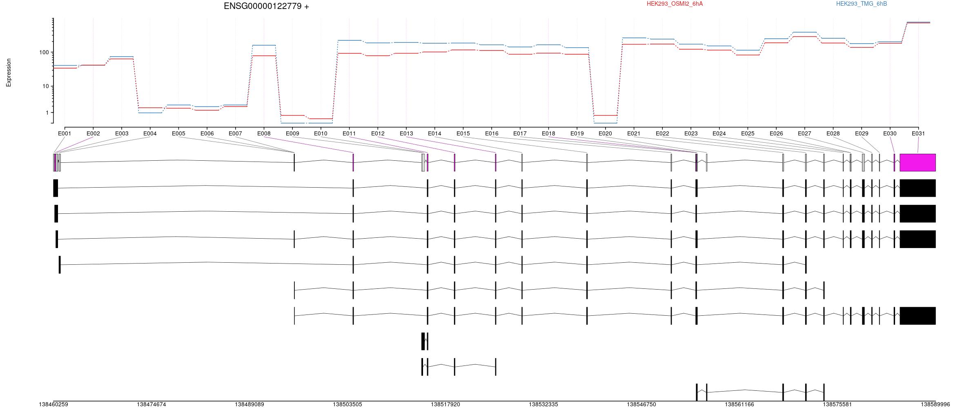
Task: Click genomic coordinate 138575581
Action: (837, 404)
